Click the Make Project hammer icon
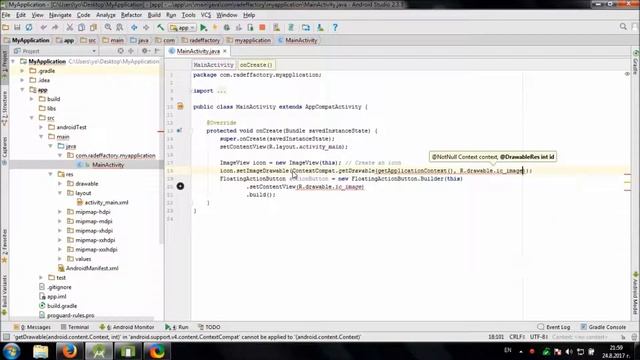The height and width of the screenshot is (360, 640). [160, 27]
